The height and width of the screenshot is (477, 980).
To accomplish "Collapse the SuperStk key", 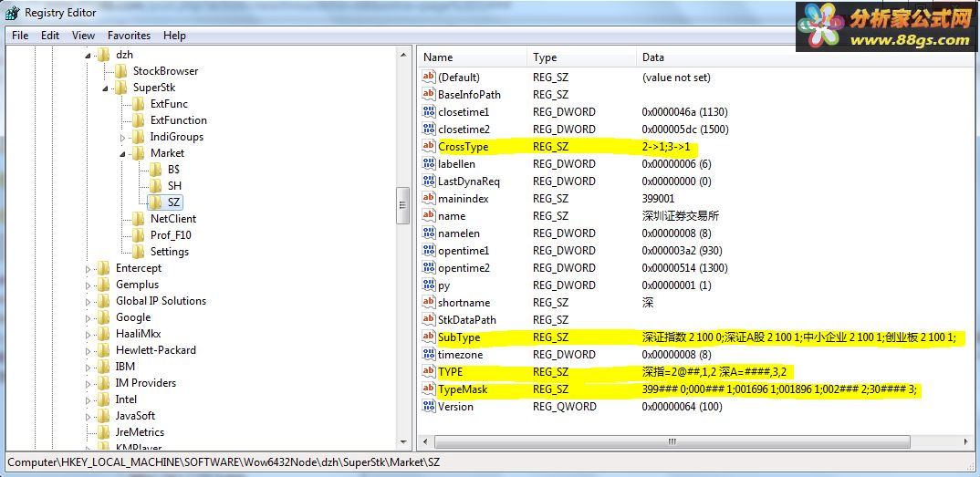I will pyautogui.click(x=106, y=88).
